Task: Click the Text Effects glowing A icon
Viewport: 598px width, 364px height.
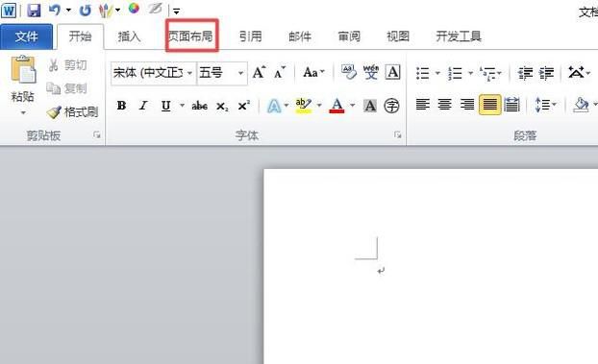Action: pos(274,106)
